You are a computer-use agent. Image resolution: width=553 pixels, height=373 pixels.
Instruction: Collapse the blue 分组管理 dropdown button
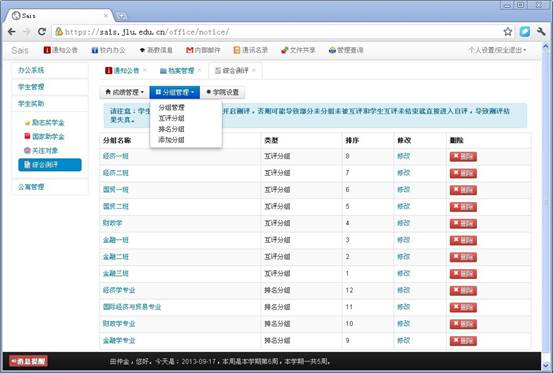click(175, 92)
